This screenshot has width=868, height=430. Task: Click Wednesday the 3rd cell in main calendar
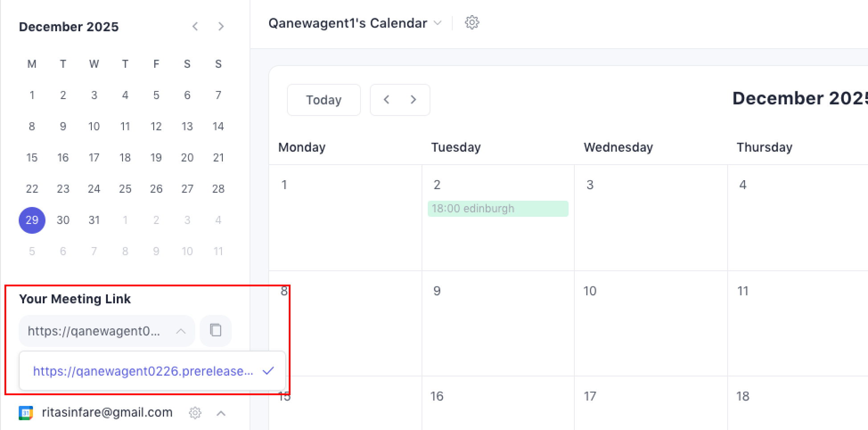651,223
